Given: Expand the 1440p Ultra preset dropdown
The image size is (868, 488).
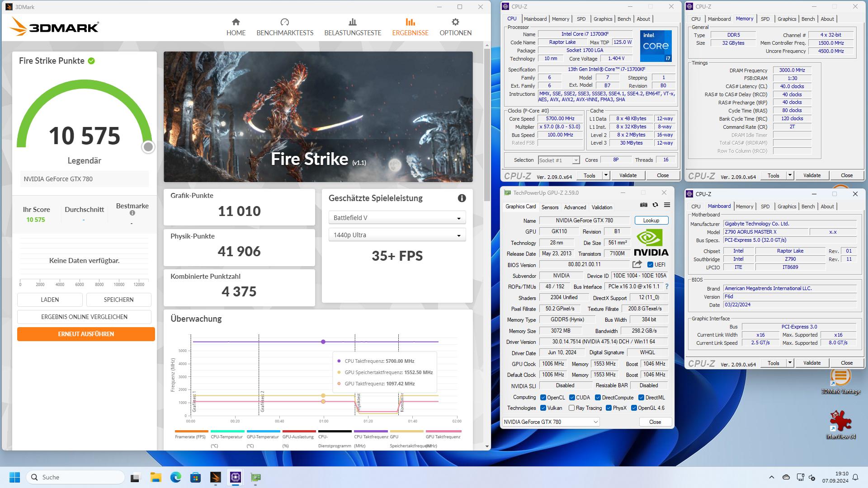Looking at the screenshot, I should 397,235.
